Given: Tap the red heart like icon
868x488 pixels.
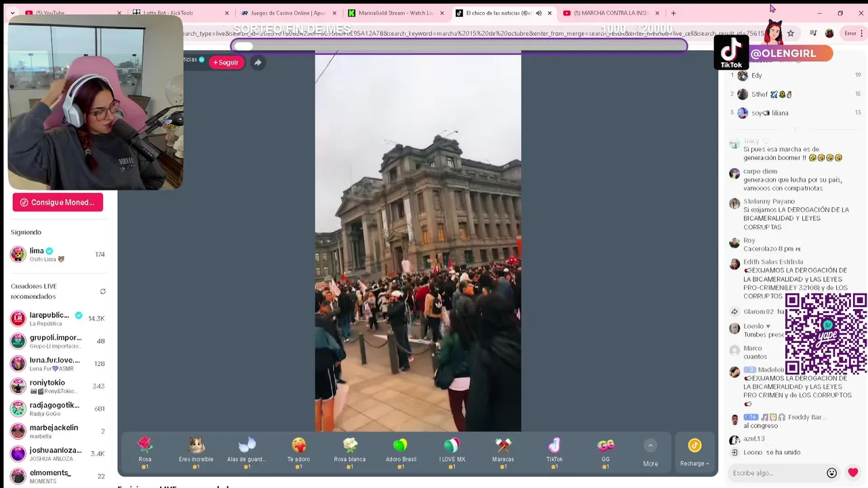Looking at the screenshot, I should pyautogui.click(x=853, y=472).
